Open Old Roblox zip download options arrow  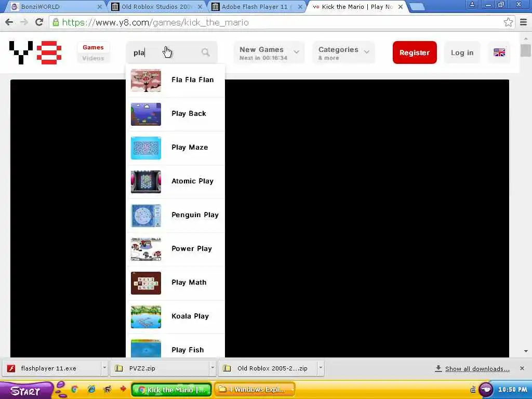pos(321,368)
